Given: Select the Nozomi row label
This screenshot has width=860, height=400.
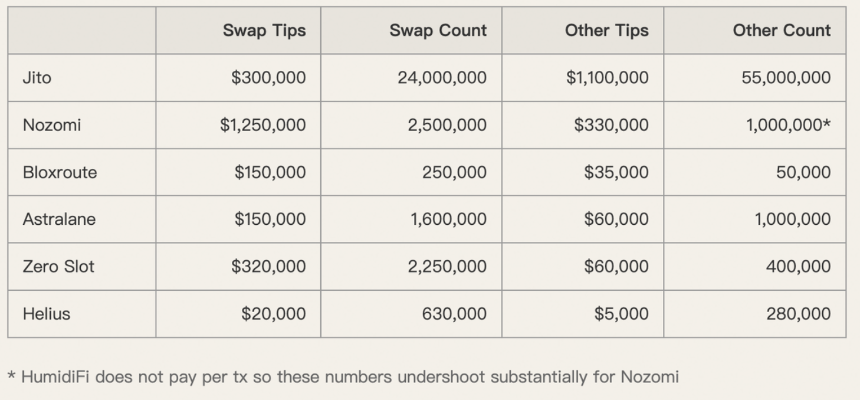Looking at the screenshot, I should point(52,125).
